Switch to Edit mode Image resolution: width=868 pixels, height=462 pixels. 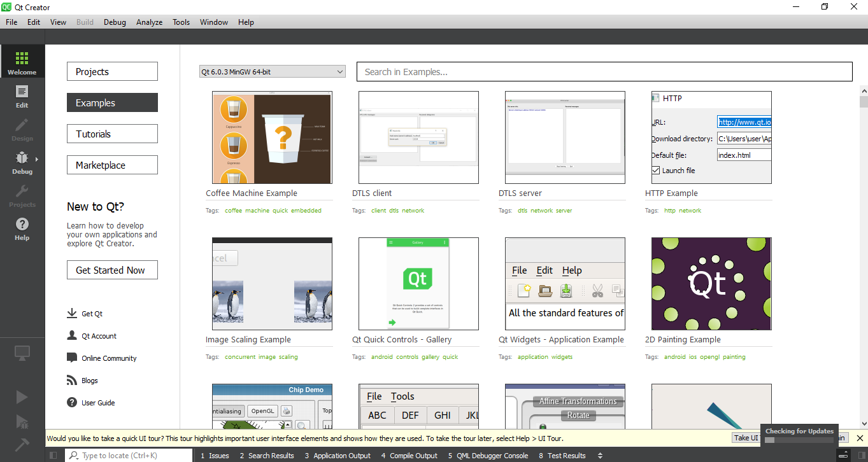[22, 95]
